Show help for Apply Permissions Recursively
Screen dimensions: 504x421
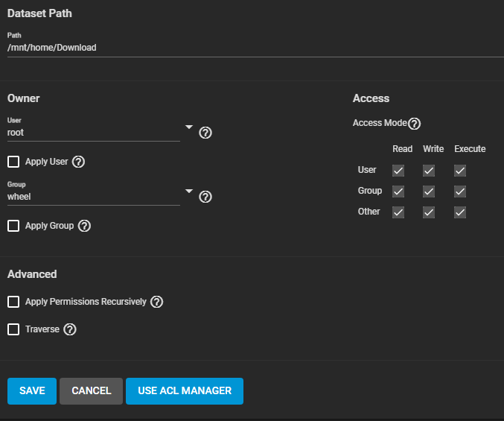156,302
